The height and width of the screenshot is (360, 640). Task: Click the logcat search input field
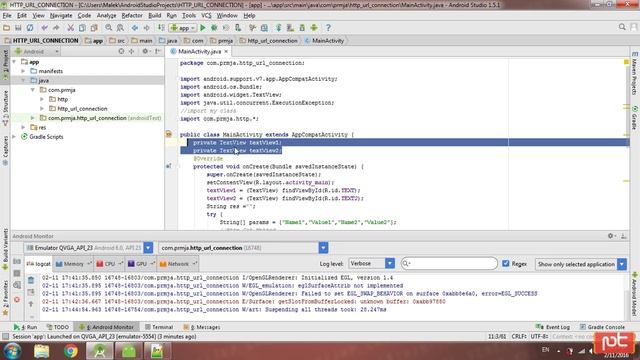(449, 264)
